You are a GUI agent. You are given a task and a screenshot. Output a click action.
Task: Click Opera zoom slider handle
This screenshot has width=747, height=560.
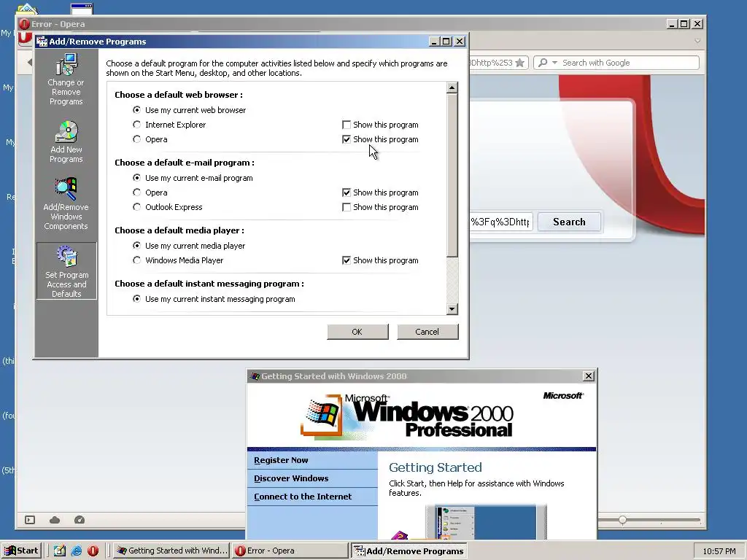pyautogui.click(x=623, y=520)
